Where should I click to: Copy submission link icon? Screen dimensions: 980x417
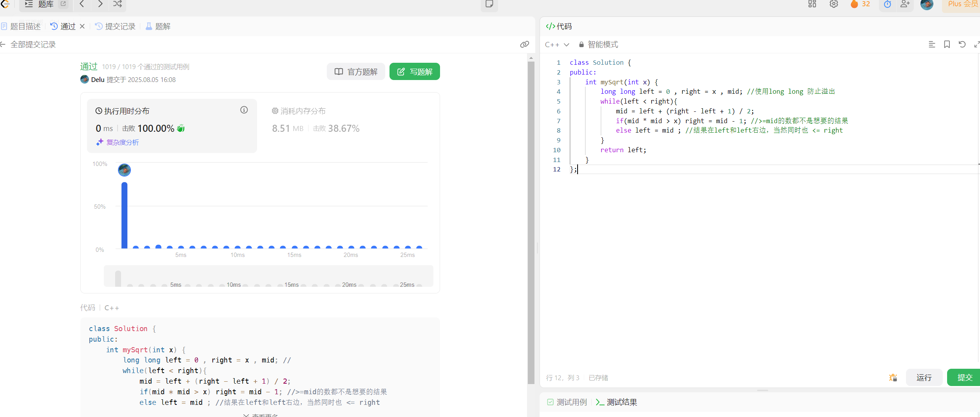point(525,44)
